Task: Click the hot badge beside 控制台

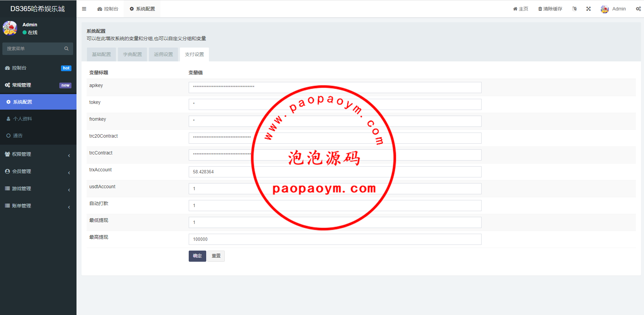Action: click(x=66, y=68)
